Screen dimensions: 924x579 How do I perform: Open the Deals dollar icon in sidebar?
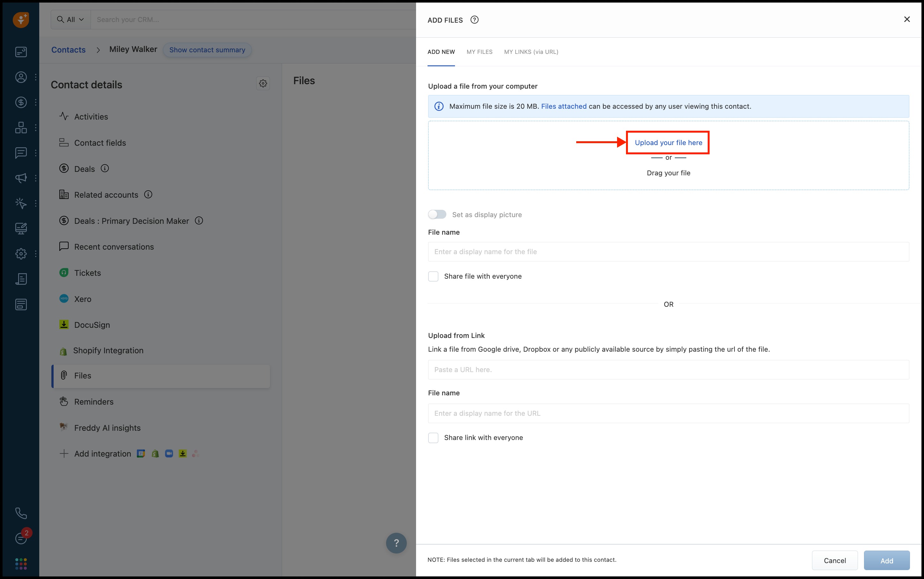click(x=21, y=102)
